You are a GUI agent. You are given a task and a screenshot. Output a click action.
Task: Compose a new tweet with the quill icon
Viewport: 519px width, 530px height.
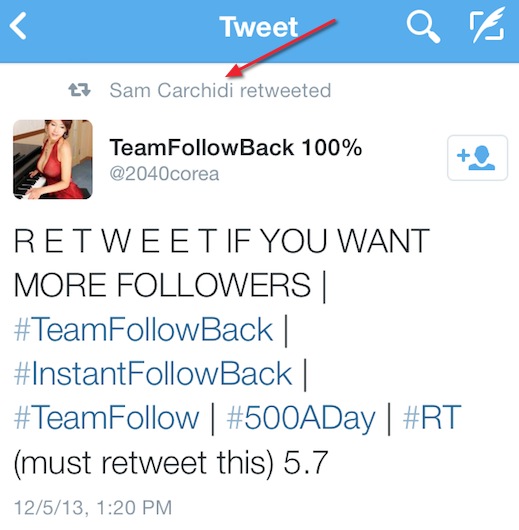[x=487, y=26]
